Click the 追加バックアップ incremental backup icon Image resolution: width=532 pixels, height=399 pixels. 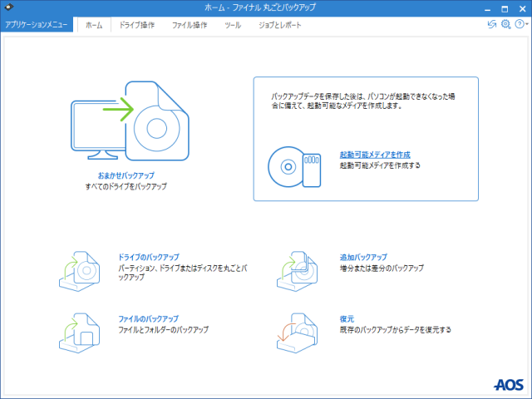pos(298,271)
